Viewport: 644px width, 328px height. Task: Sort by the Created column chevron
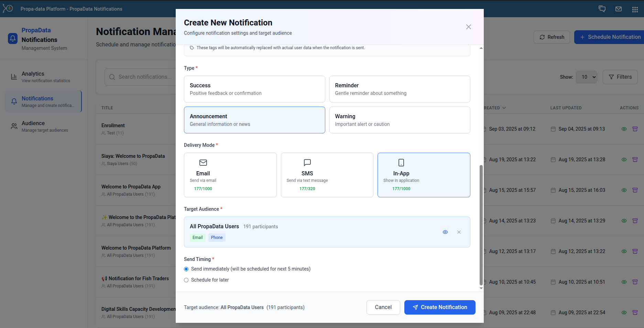tap(504, 108)
